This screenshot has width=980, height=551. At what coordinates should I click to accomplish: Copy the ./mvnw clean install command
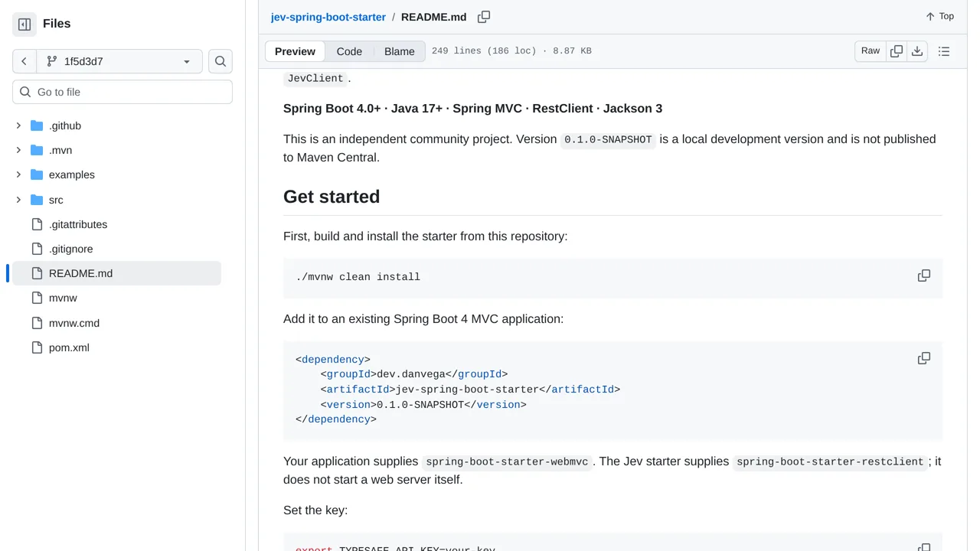click(924, 275)
